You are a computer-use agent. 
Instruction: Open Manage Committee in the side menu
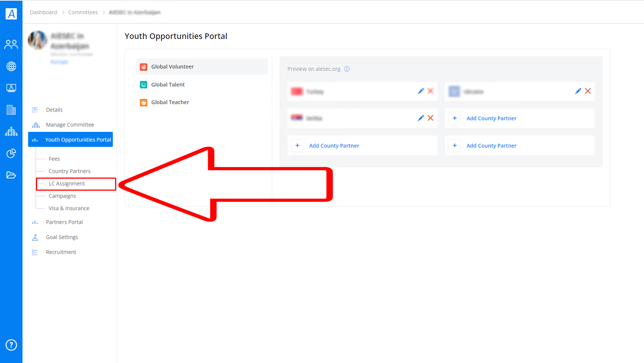[70, 125]
